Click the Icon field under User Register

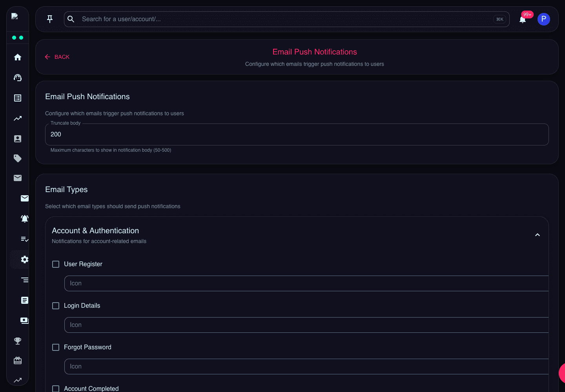(306, 283)
